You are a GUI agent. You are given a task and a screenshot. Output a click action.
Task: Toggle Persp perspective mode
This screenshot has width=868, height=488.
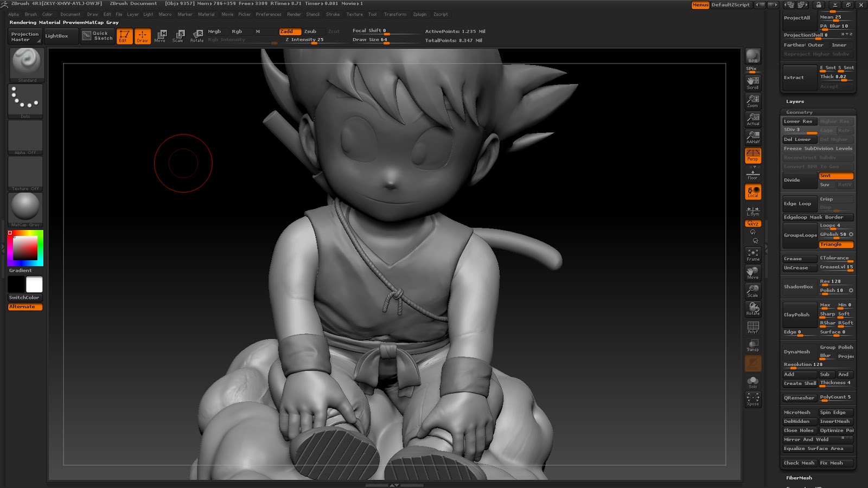coord(753,155)
